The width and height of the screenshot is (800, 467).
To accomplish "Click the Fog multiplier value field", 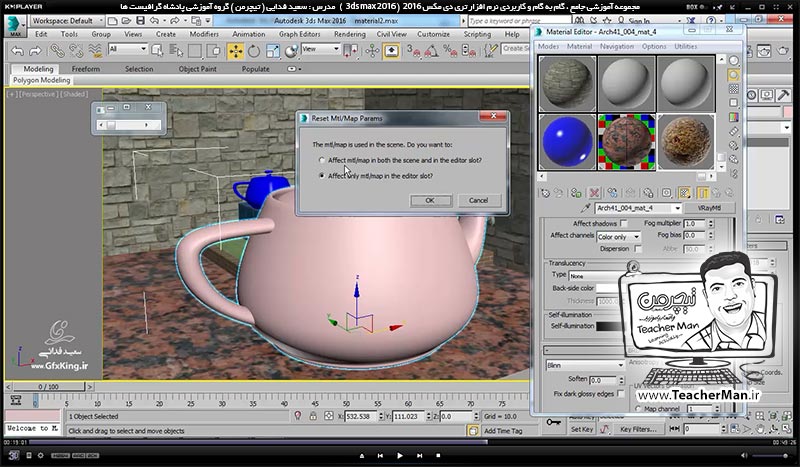I will tap(695, 224).
